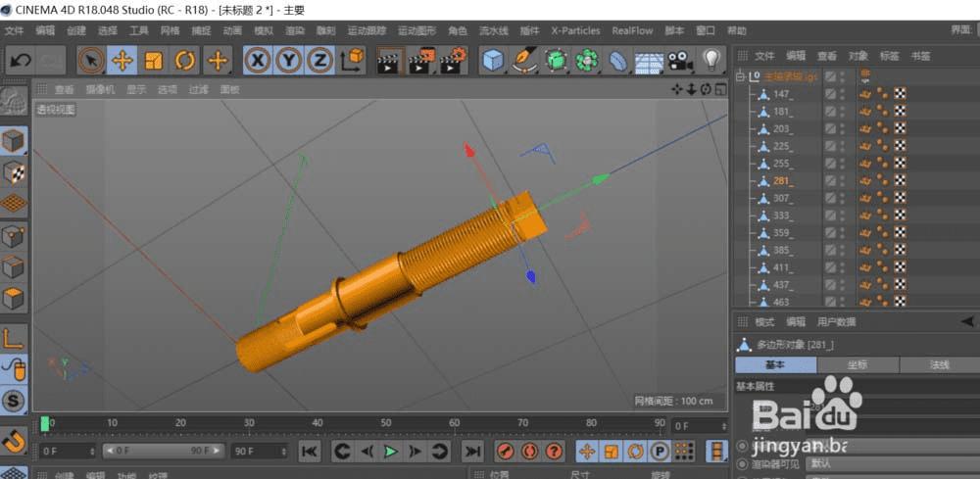Click the end frame field 90 F
This screenshot has height=479, width=980.
pyautogui.click(x=260, y=451)
